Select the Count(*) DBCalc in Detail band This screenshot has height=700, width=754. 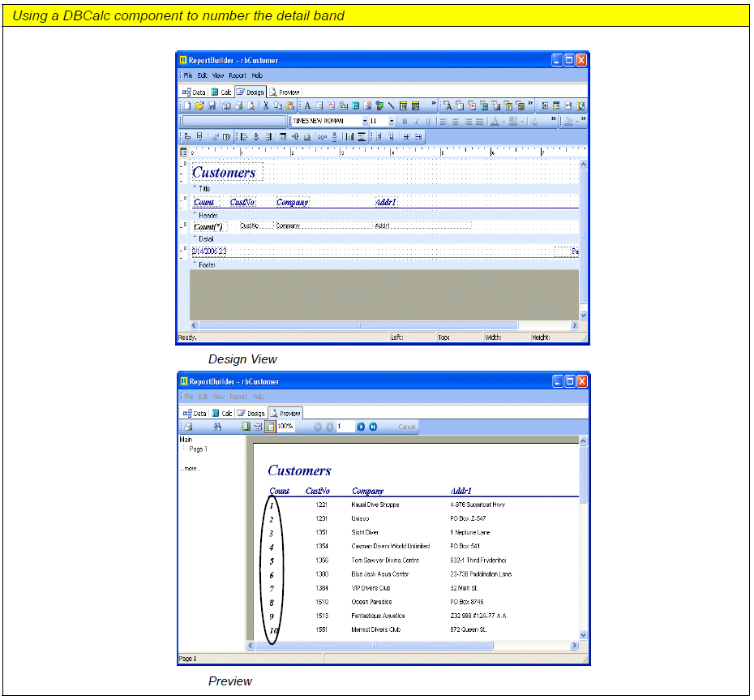point(209,226)
